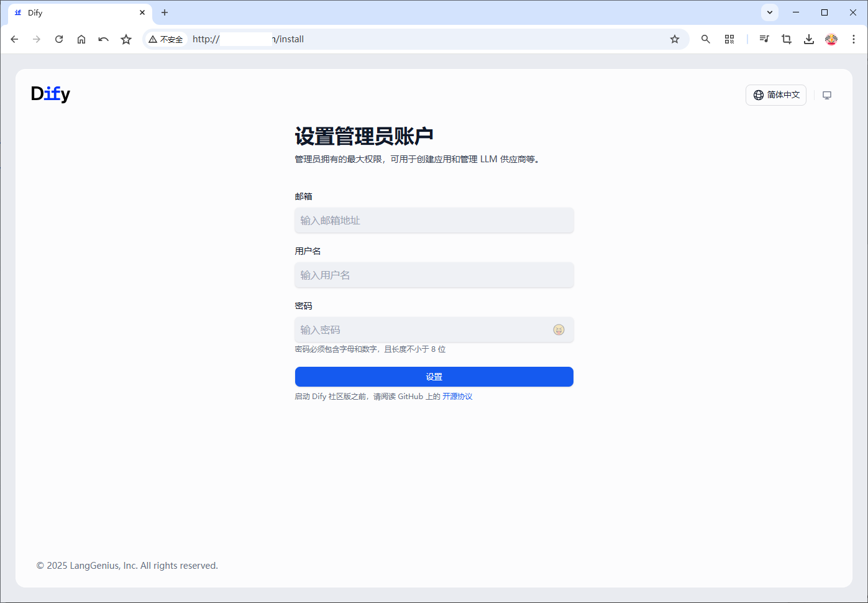Open the profile avatar icon
The height and width of the screenshot is (603, 868).
(x=831, y=39)
